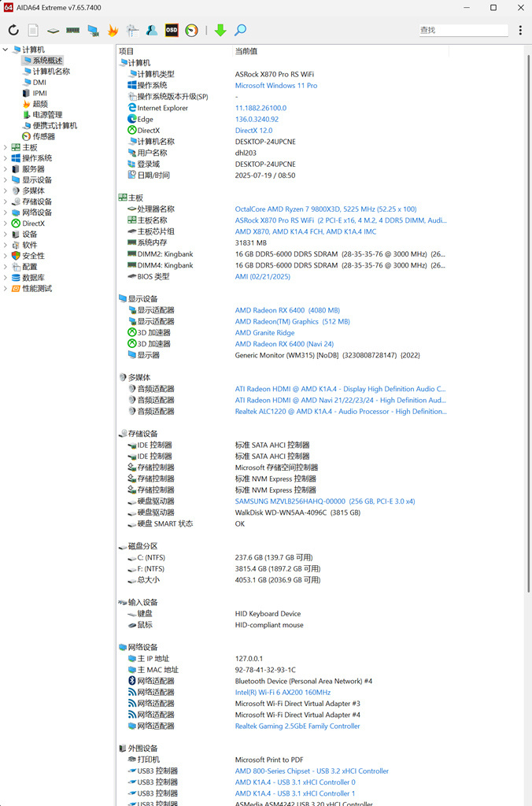
Task: Expand the 存储设备 tree node
Action: 6,201
